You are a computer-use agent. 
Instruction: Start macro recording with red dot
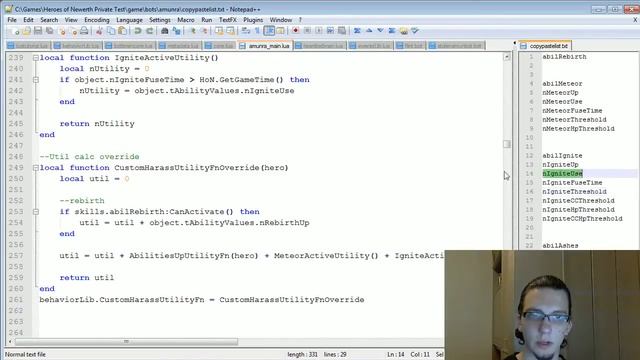296,31
